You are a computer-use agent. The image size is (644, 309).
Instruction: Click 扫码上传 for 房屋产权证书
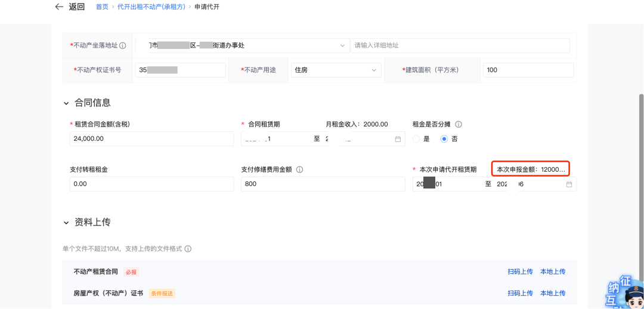[x=520, y=293]
